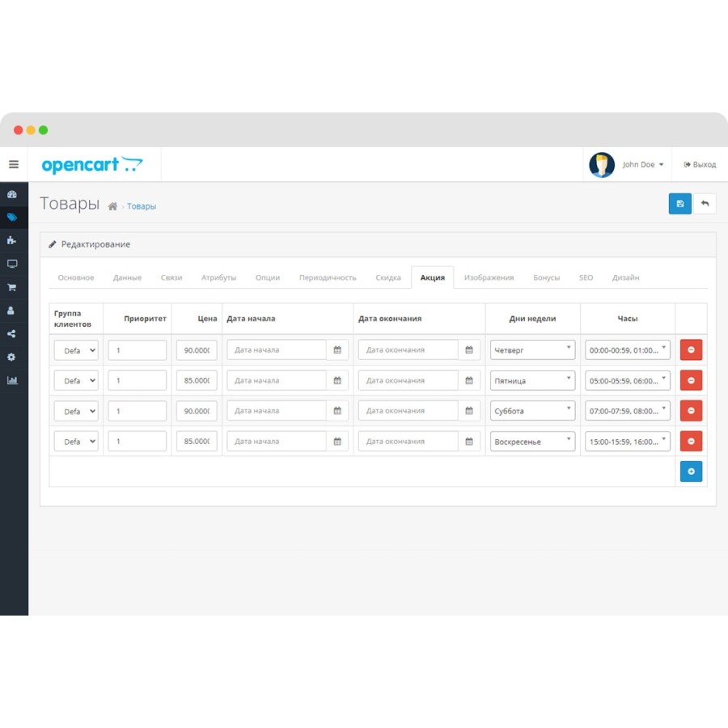
Task: Open start date calendar in Четверг row
Action: point(337,349)
